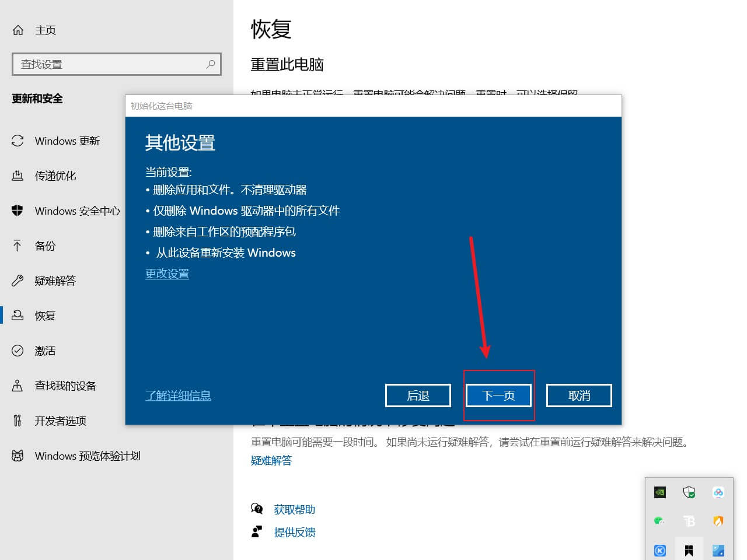Select 激活 in the sidebar

point(45,351)
